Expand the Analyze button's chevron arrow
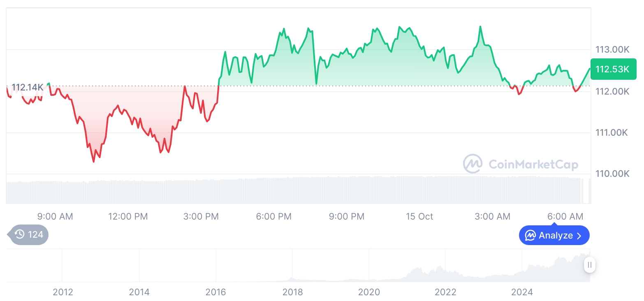Viewport: 644px width, 301px height. pos(579,236)
